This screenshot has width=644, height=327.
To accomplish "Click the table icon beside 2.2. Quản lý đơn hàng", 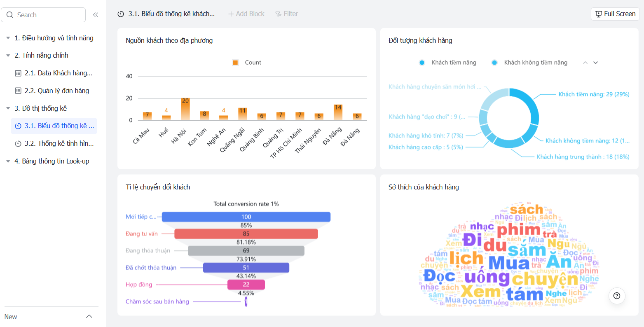I will pyautogui.click(x=18, y=91).
